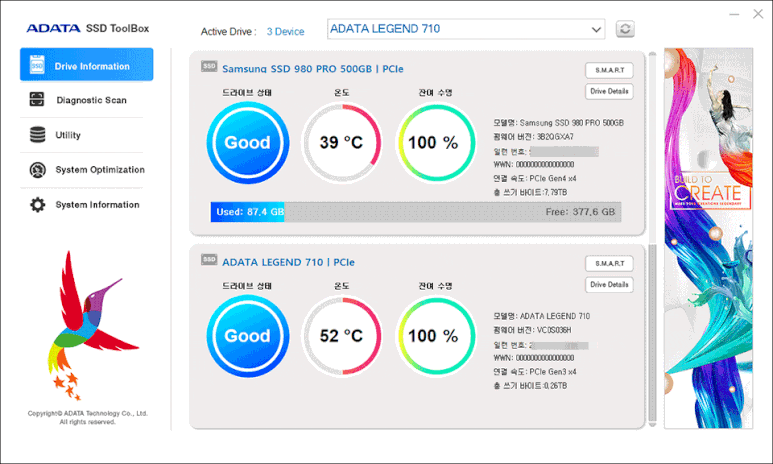
Task: Click the Samsung model name line
Action: pos(559,123)
